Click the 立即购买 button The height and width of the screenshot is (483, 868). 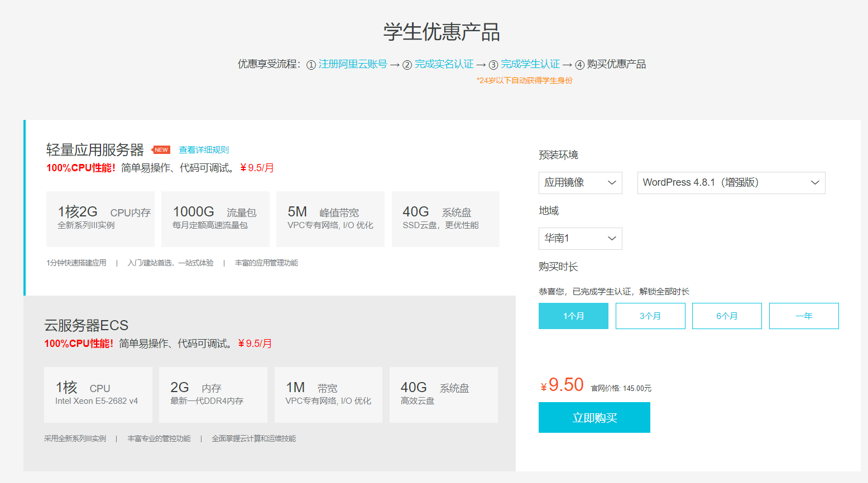click(594, 418)
